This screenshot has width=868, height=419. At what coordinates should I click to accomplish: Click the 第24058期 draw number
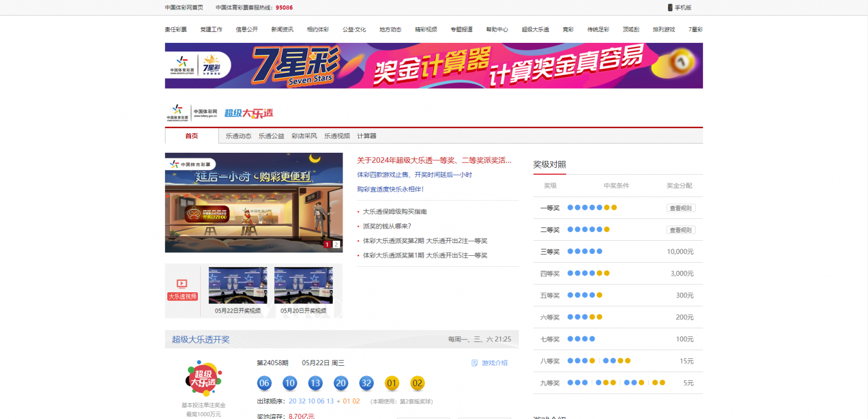point(273,363)
